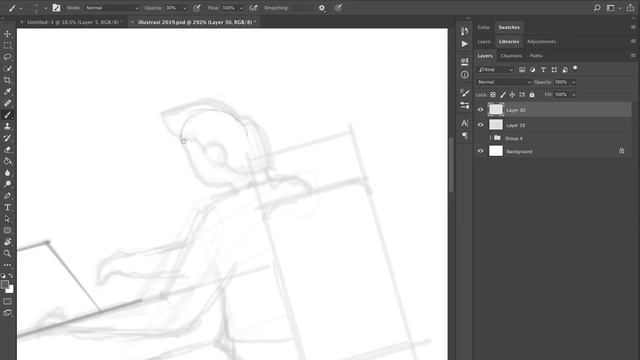Click the background color swatch

click(10, 290)
